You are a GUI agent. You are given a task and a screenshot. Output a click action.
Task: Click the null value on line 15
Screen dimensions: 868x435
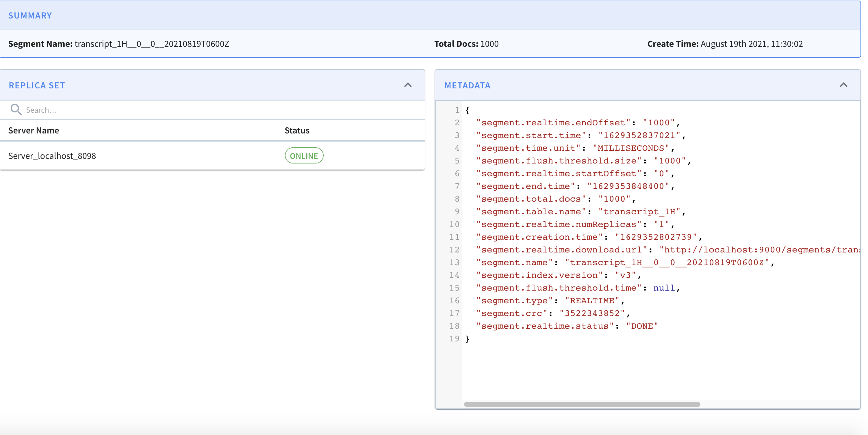pos(664,288)
